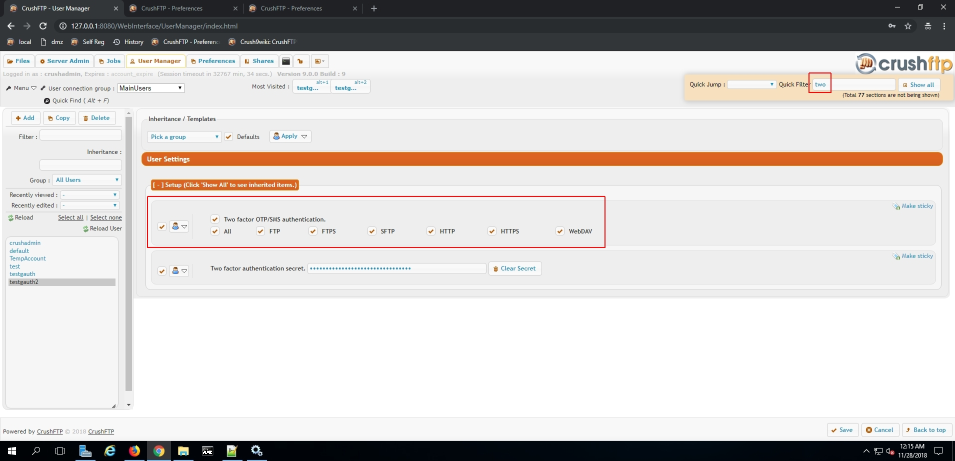This screenshot has height=461, width=955.
Task: Click the Save button
Action: pos(843,430)
